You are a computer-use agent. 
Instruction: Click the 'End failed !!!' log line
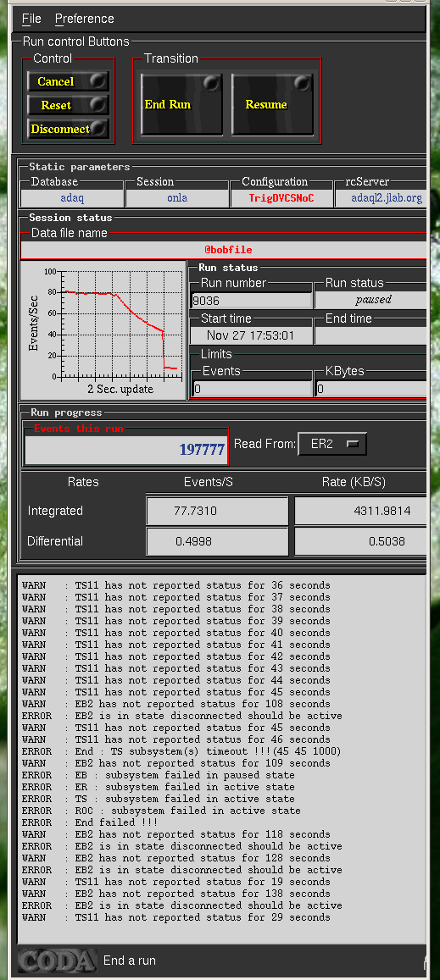tap(90, 822)
